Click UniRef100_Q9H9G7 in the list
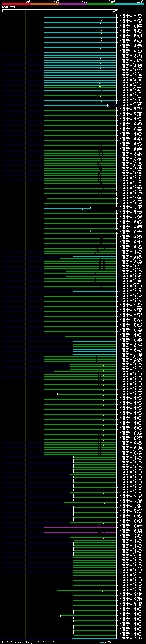This screenshot has height=644, width=146. (131, 517)
